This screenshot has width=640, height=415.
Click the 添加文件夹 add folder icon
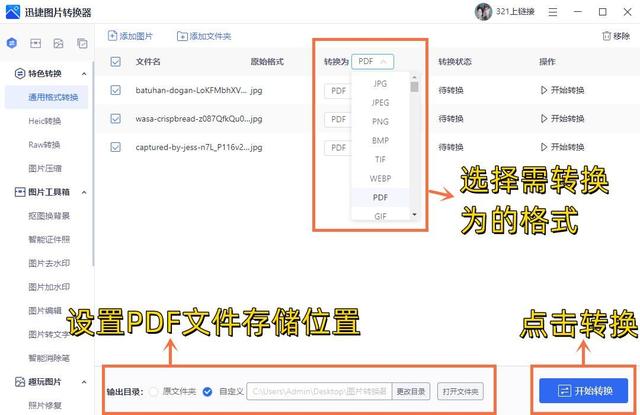[182, 36]
